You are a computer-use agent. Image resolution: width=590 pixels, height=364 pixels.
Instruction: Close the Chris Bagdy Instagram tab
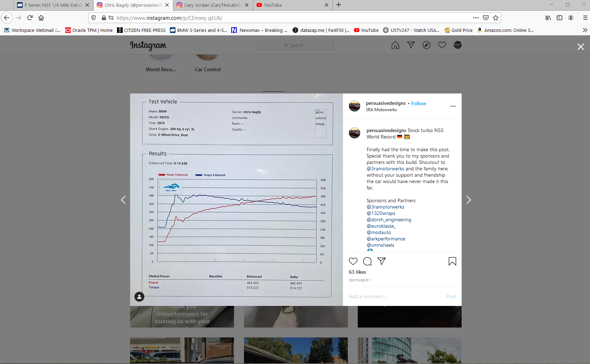tap(167, 5)
